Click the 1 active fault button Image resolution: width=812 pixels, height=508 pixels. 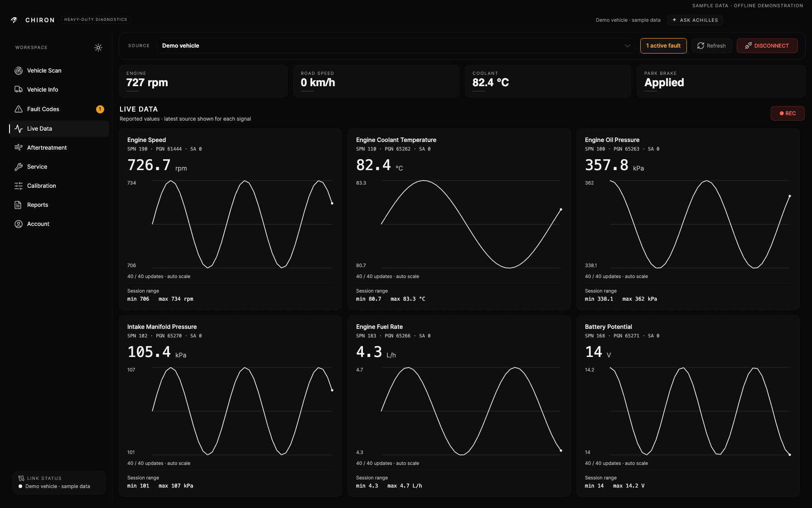[x=663, y=46]
